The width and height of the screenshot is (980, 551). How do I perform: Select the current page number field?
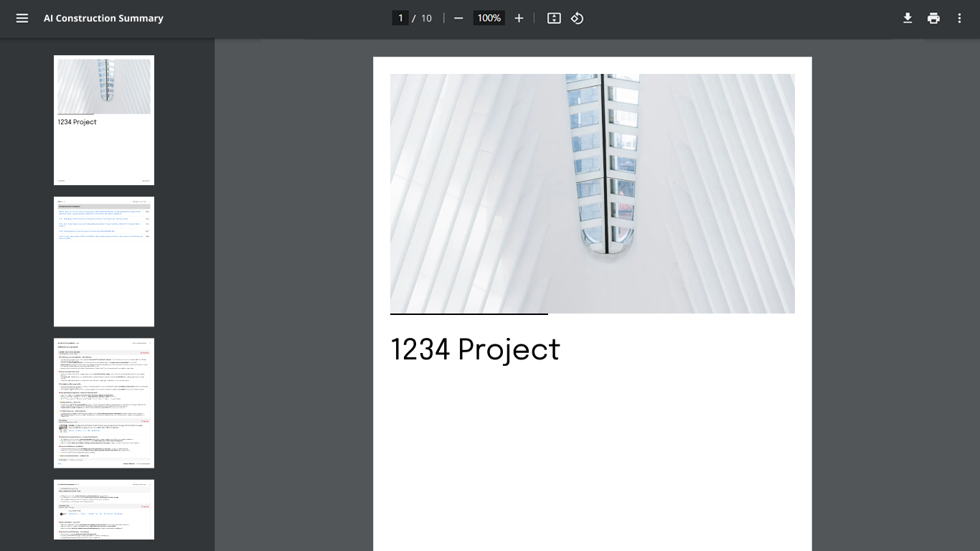pyautogui.click(x=400, y=18)
